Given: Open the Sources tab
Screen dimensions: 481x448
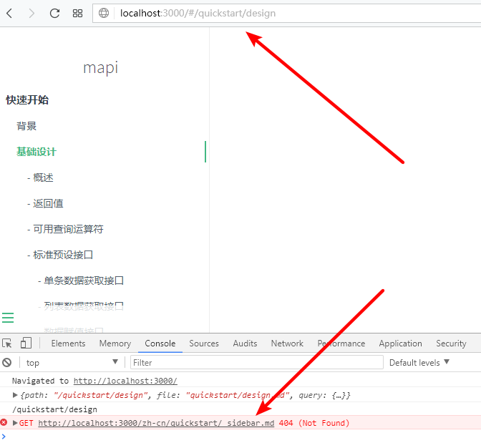Looking at the screenshot, I should point(204,343).
